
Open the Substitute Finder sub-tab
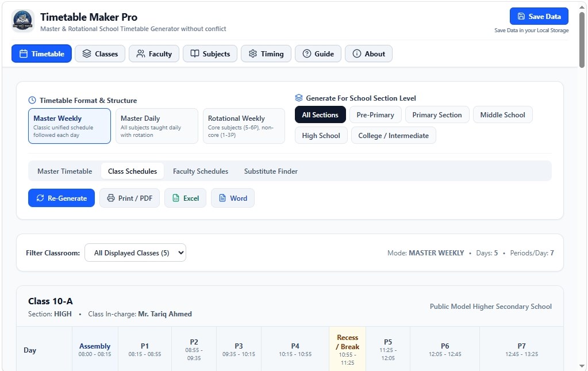coord(271,171)
